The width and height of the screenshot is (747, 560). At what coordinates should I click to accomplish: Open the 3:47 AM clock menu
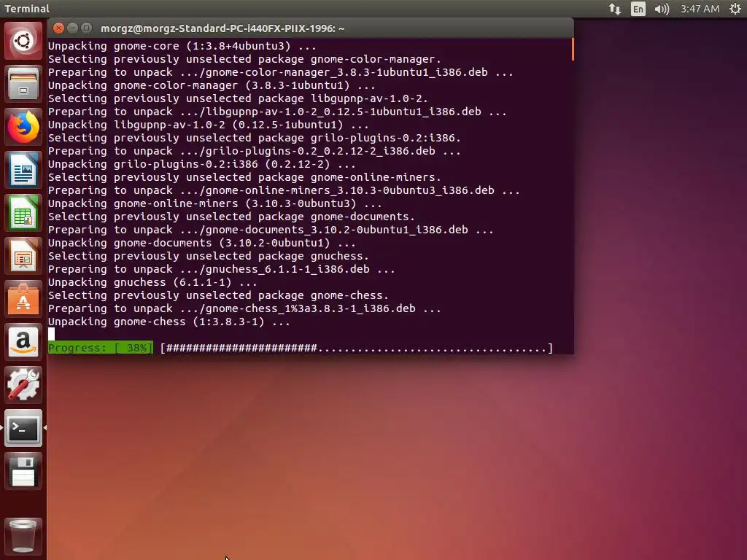[700, 9]
